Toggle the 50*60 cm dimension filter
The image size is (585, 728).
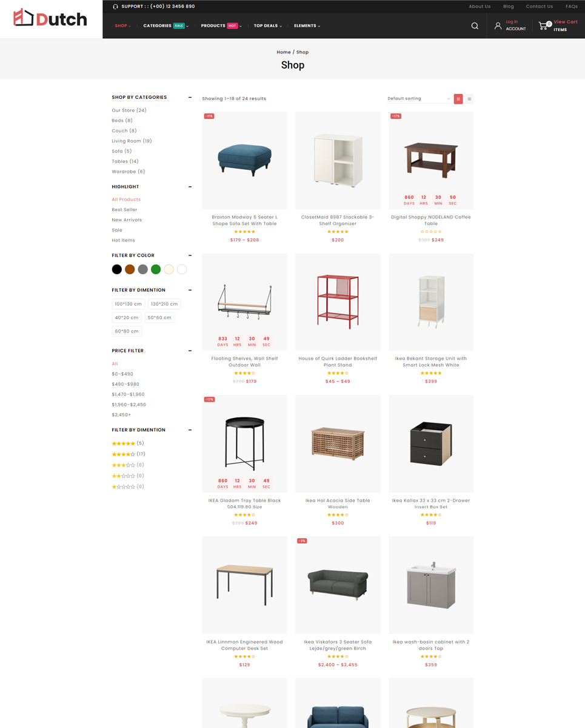159,317
